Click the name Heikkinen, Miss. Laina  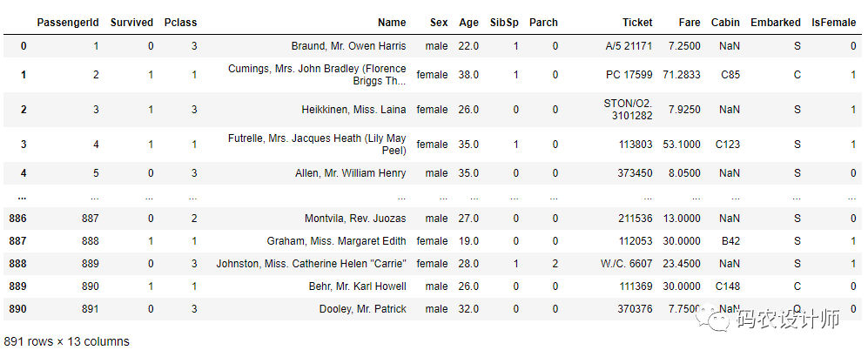pos(352,110)
